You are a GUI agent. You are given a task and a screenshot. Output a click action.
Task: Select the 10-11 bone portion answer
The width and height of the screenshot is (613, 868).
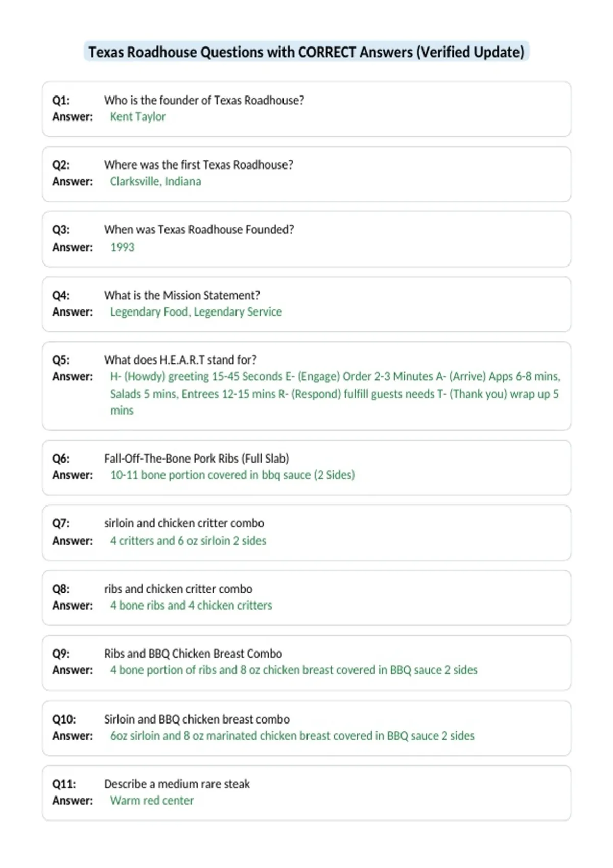pyautogui.click(x=233, y=475)
